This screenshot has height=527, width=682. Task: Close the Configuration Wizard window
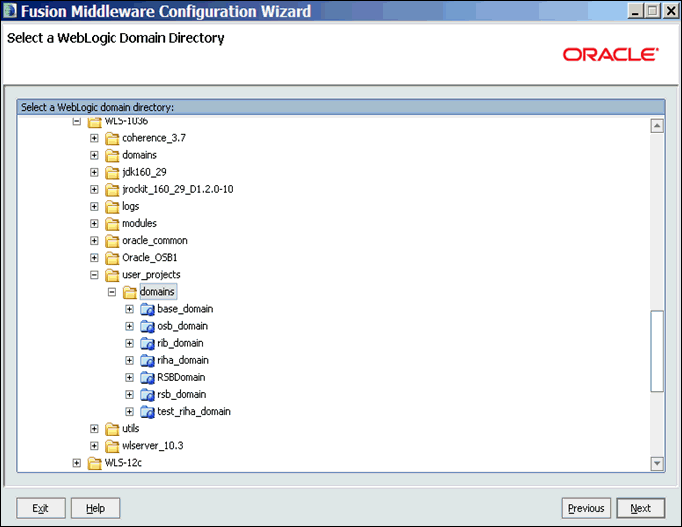click(671, 11)
